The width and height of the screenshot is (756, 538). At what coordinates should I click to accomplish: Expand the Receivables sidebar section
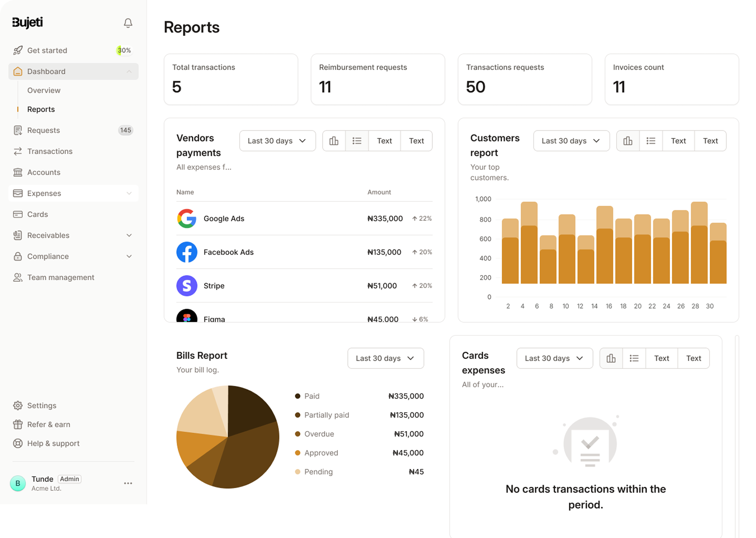(x=129, y=235)
